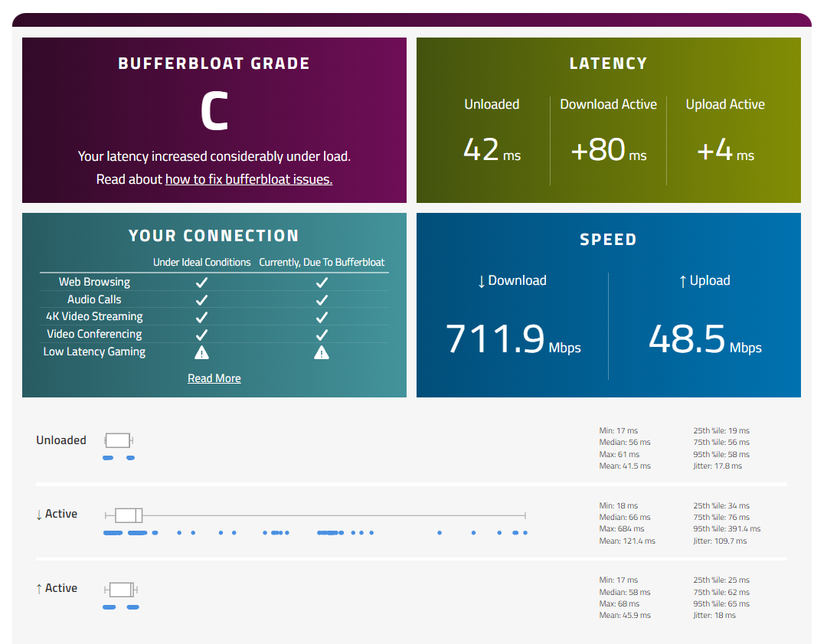Viewport: 827px width, 644px height.
Task: Click the 711.9 Mbps download speed
Action: click(x=512, y=338)
